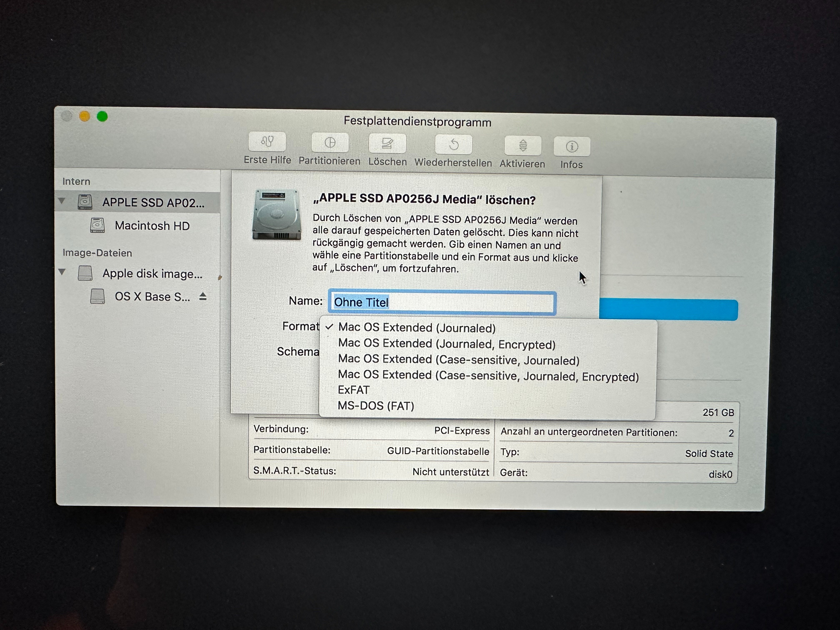
Task: Collapse the Apple disk image triangle
Action: (x=62, y=272)
